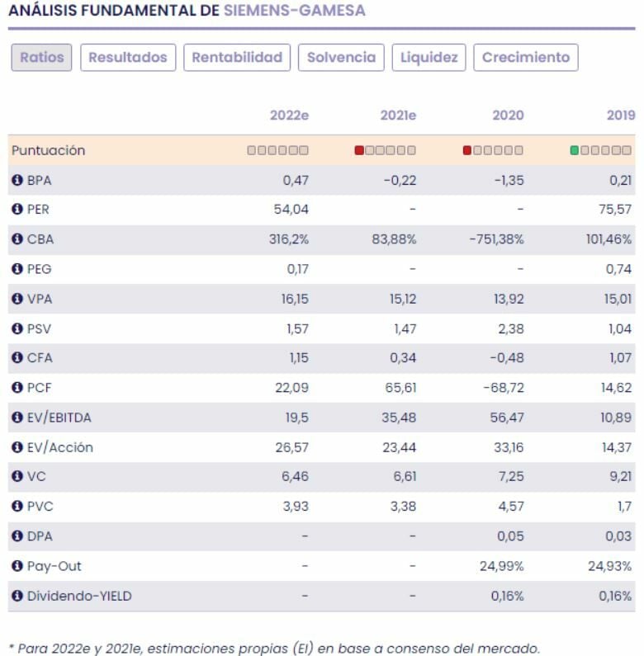Open the CBA info icon tooltip
The height and width of the screenshot is (656, 644).
tap(17, 239)
